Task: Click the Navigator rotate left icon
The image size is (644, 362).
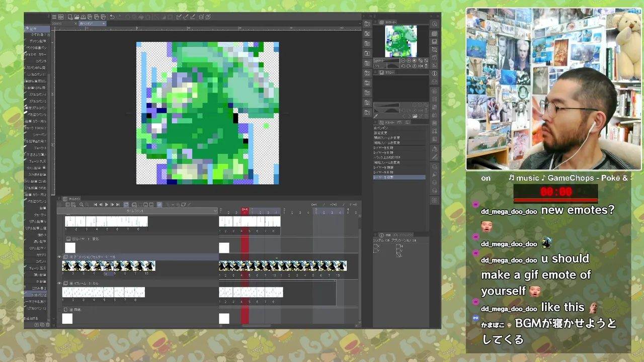Action: pyautogui.click(x=404, y=66)
